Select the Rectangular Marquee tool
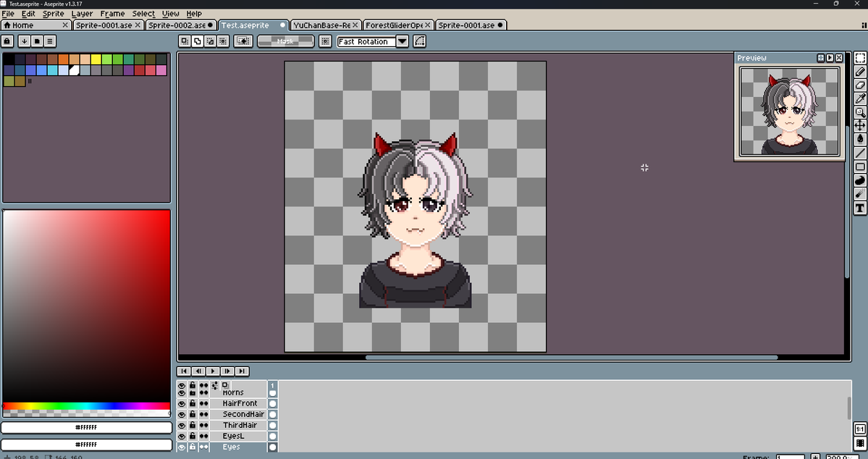Viewport: 868px width, 459px height. pos(860,58)
